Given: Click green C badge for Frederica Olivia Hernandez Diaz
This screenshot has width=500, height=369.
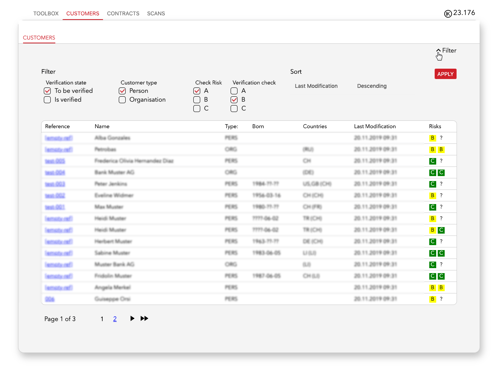Looking at the screenshot, I should coord(432,161).
